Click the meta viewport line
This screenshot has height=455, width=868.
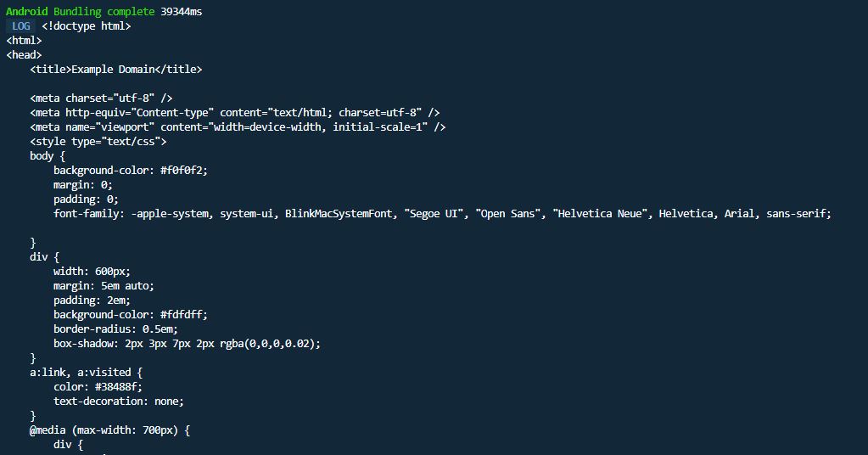pos(238,127)
